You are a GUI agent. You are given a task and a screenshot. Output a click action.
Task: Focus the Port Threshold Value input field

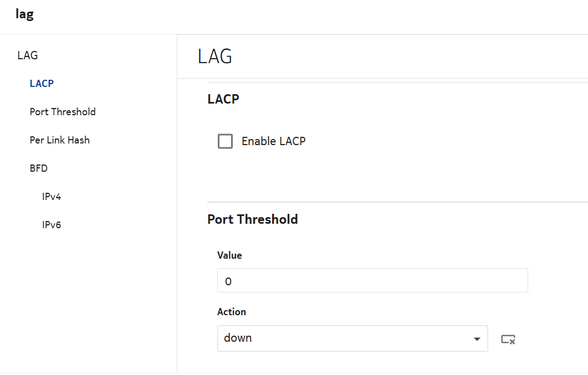[x=372, y=281]
